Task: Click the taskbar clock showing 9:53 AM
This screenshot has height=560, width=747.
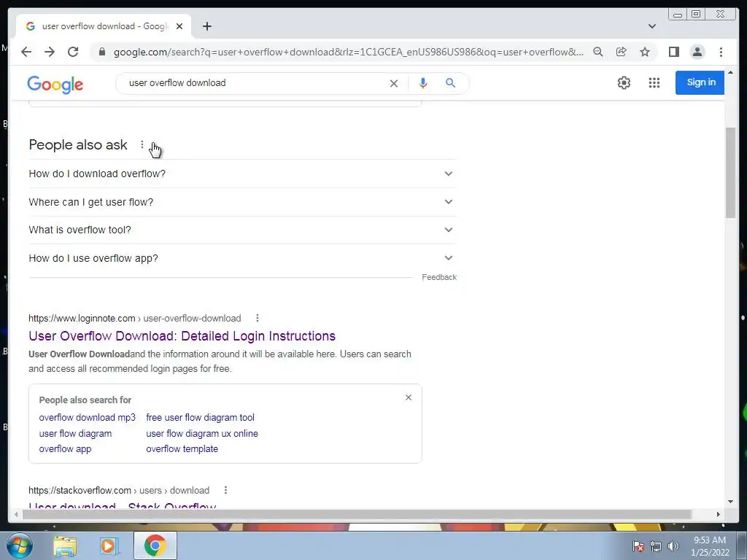Action: pyautogui.click(x=710, y=546)
